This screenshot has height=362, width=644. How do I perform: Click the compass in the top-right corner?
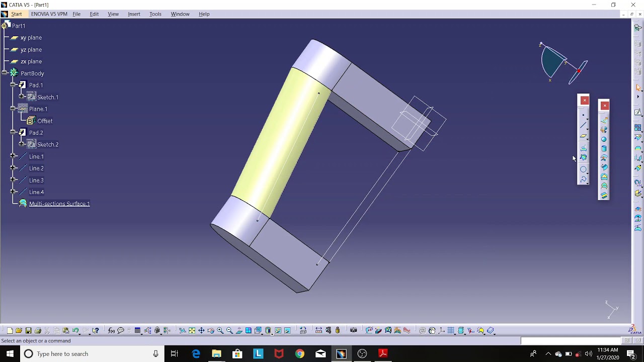pyautogui.click(x=563, y=63)
